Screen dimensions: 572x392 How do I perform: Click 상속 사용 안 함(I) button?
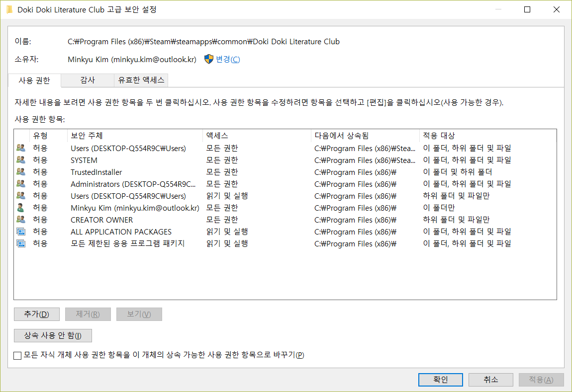click(53, 335)
